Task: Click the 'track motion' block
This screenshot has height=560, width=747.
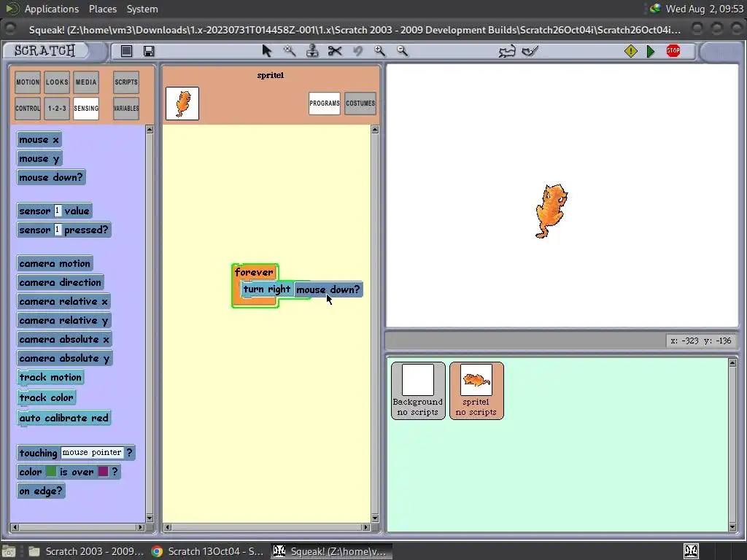Action: [50, 378]
